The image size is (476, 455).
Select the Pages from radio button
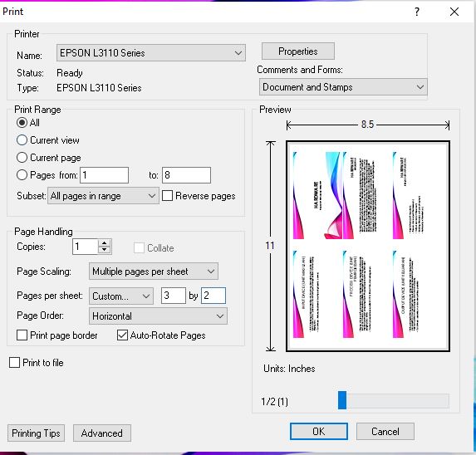22,175
